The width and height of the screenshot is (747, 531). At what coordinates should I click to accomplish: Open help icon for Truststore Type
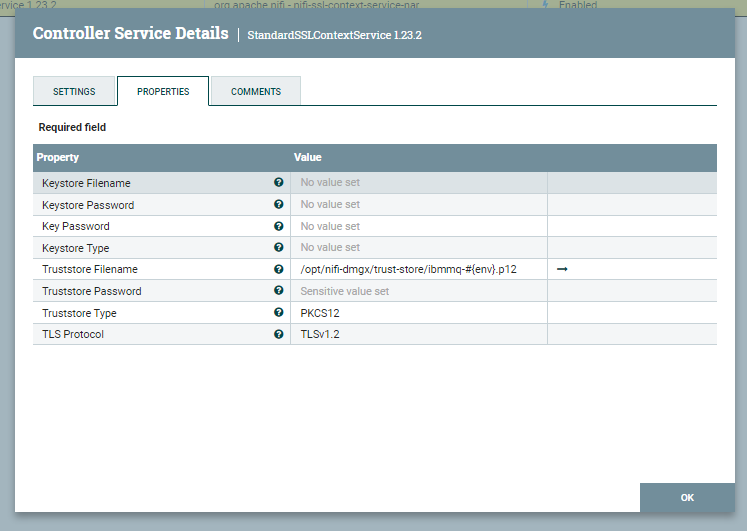click(279, 312)
